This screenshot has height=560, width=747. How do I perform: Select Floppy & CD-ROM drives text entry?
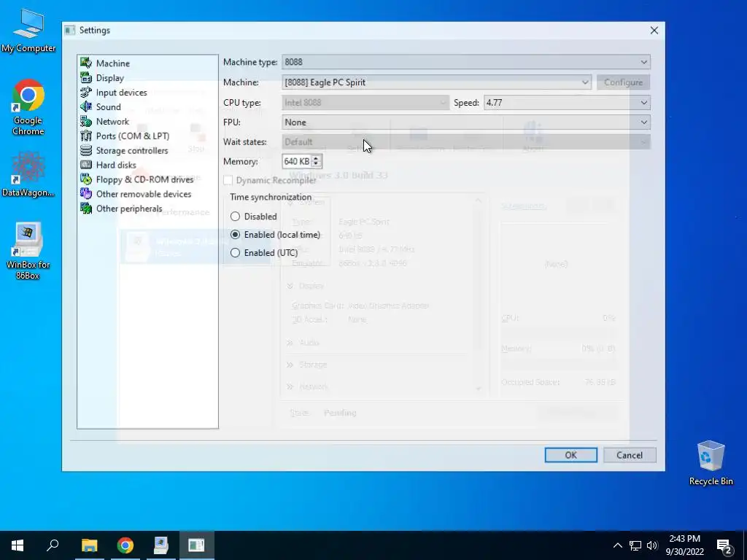coord(145,179)
